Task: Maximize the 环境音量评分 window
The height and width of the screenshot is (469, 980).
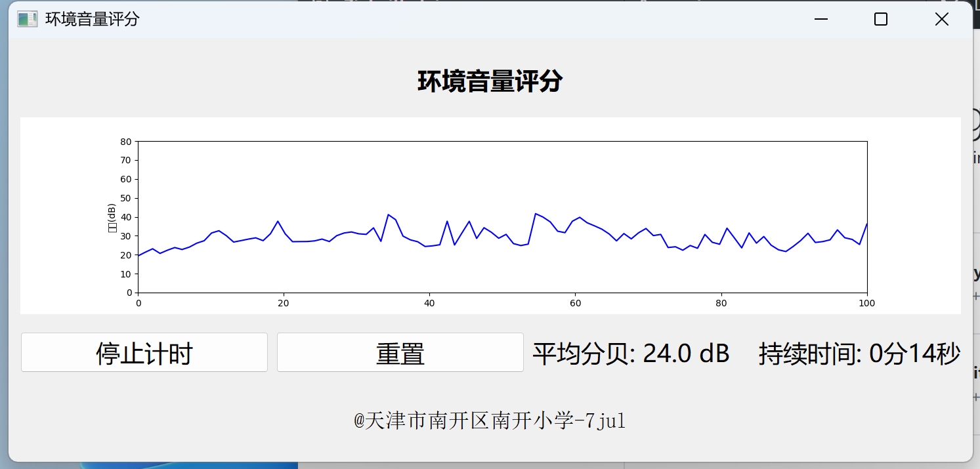Action: pyautogui.click(x=881, y=20)
